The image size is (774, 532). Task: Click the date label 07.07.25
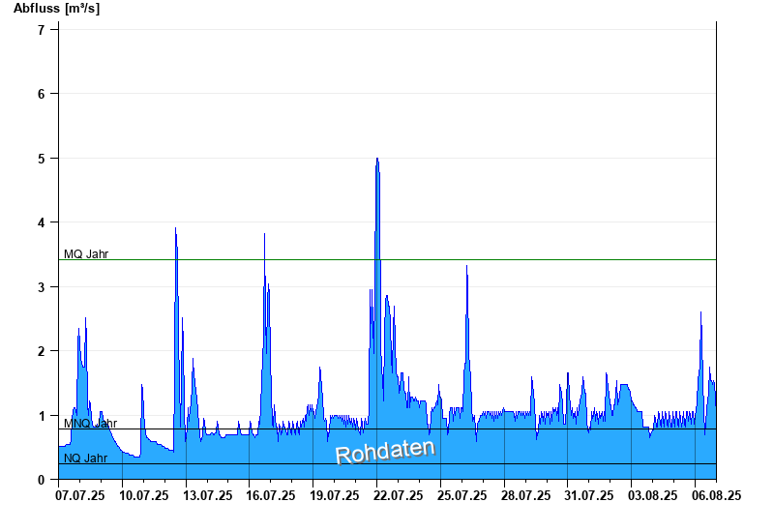click(x=80, y=495)
